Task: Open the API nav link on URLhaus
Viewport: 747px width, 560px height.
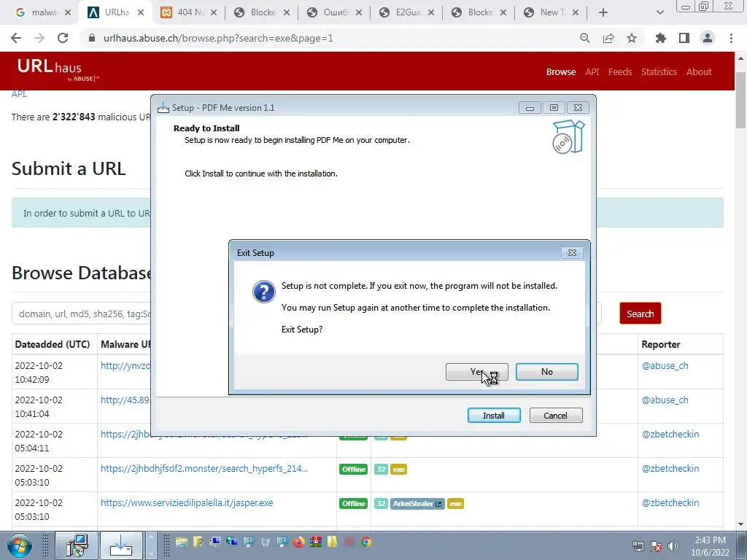Action: (x=592, y=72)
